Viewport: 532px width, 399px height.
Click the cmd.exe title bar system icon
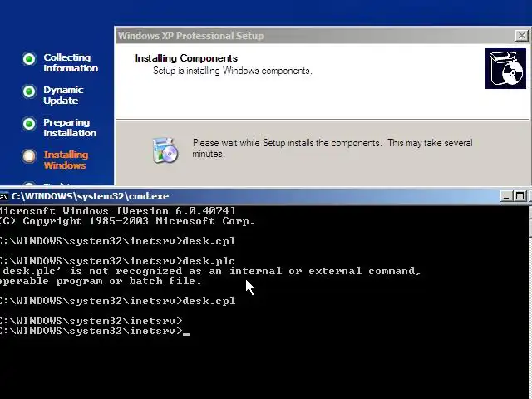point(4,196)
